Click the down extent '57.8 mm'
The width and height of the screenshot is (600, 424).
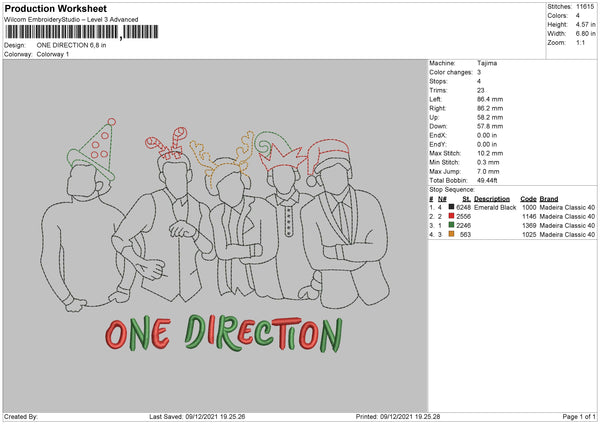pyautogui.click(x=490, y=126)
